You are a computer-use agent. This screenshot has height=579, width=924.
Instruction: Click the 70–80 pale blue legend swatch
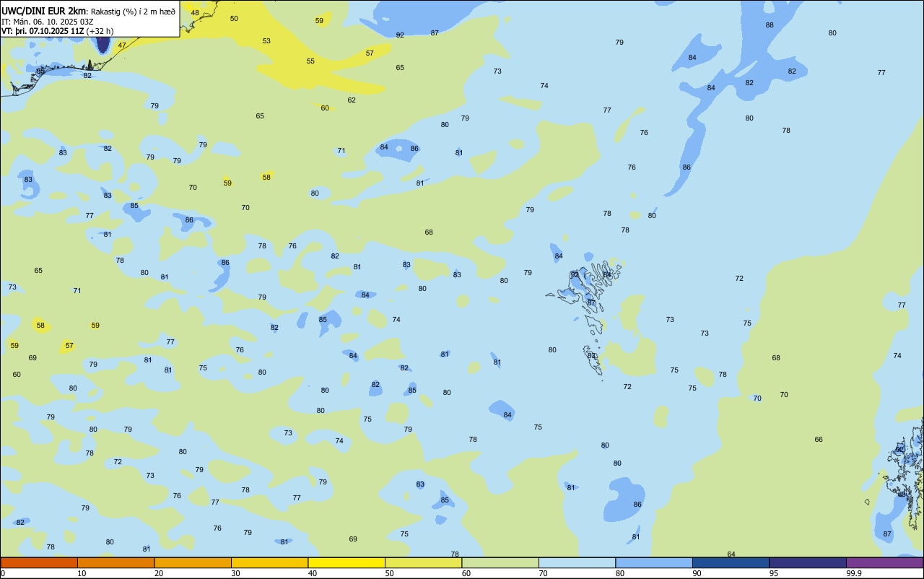[577, 562]
